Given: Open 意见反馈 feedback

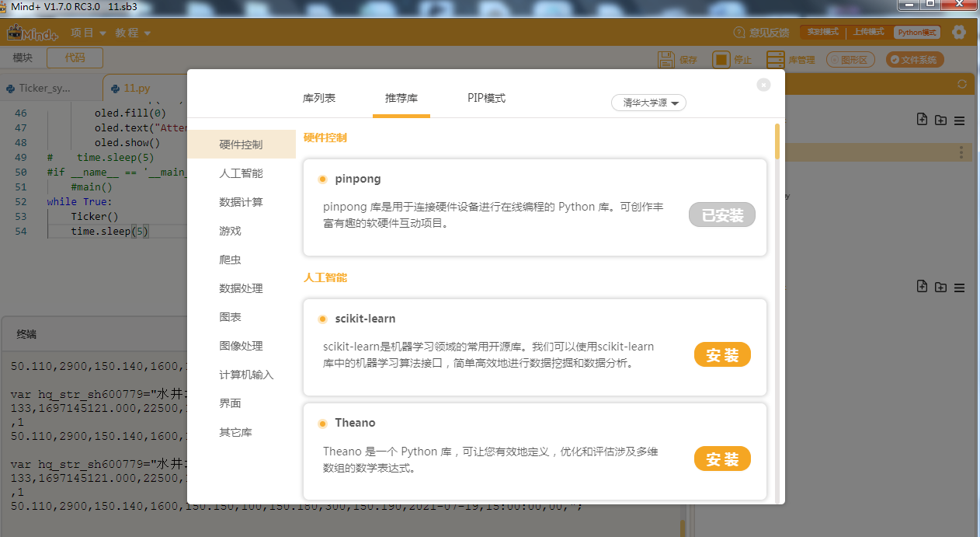Looking at the screenshot, I should tap(761, 33).
